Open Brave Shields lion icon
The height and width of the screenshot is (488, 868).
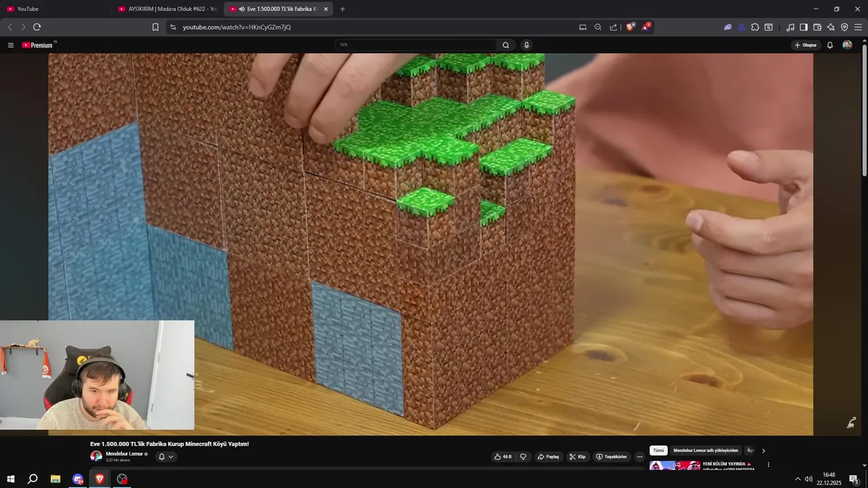[630, 27]
